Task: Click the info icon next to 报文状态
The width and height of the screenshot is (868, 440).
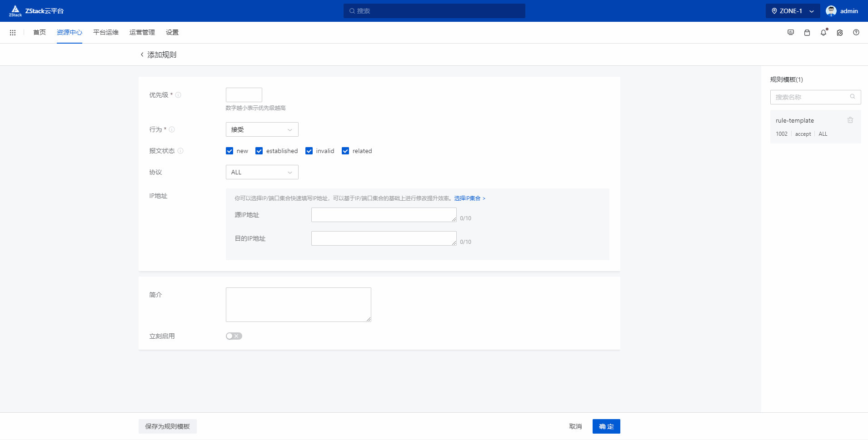Action: click(x=180, y=151)
